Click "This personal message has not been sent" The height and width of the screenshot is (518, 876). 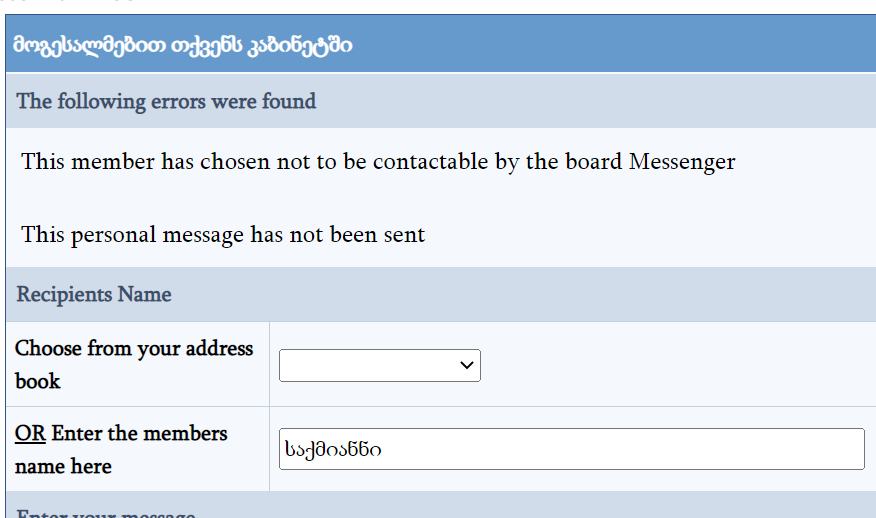tap(223, 235)
